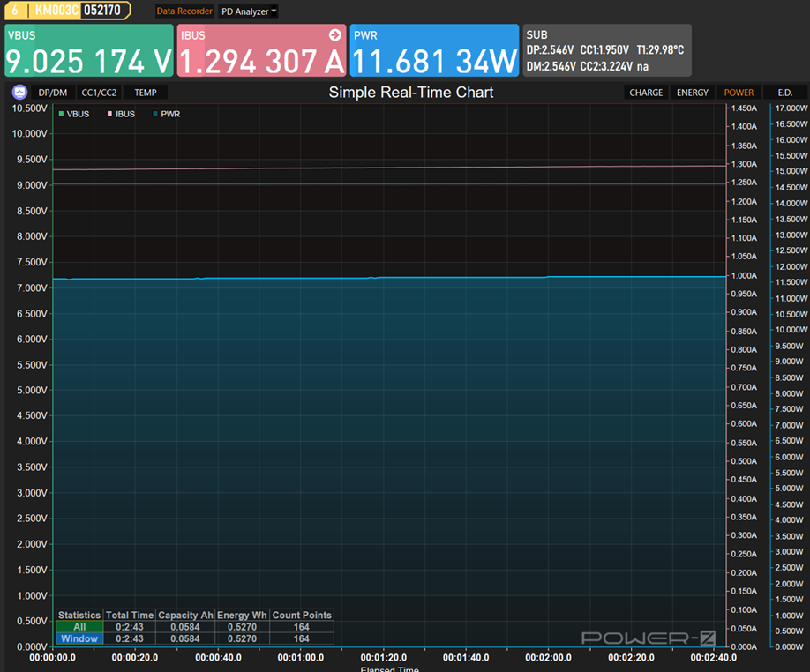This screenshot has width=810, height=672.
Task: Click the POWER-Z logo watermark
Action: click(x=647, y=638)
